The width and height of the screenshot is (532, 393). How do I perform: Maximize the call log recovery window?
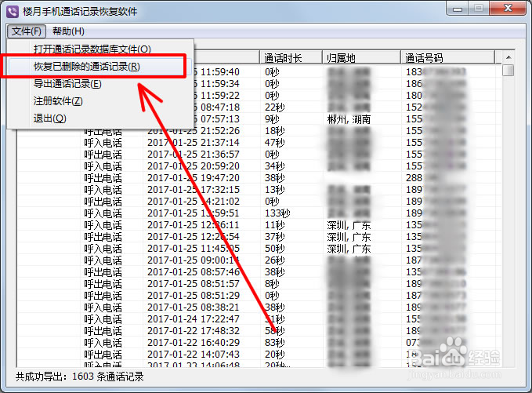[479, 9]
